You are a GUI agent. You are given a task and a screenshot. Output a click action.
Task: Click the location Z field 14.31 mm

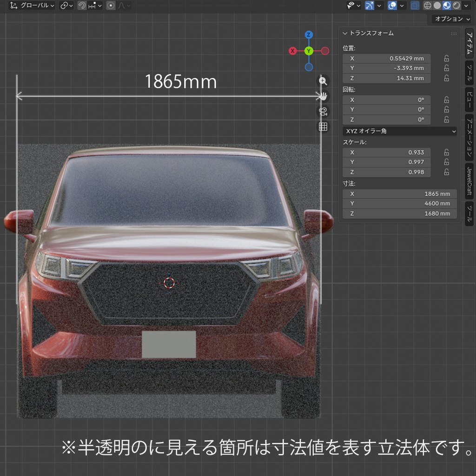click(386, 78)
